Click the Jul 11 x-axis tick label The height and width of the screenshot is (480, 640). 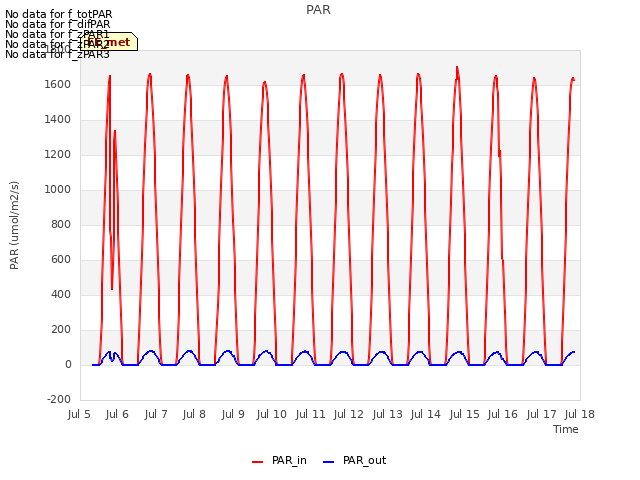click(310, 415)
